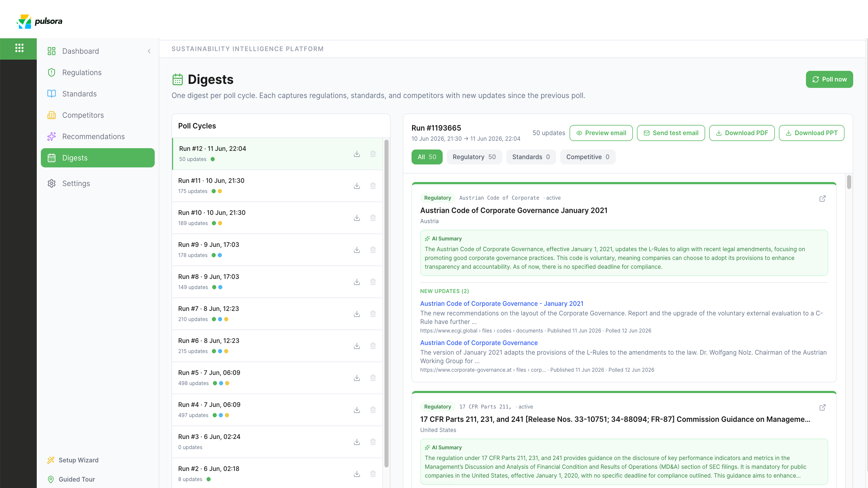868x488 pixels.
Task: Select the 'Run #9 · 9 Jun, 17:03' row
Action: click(277, 250)
